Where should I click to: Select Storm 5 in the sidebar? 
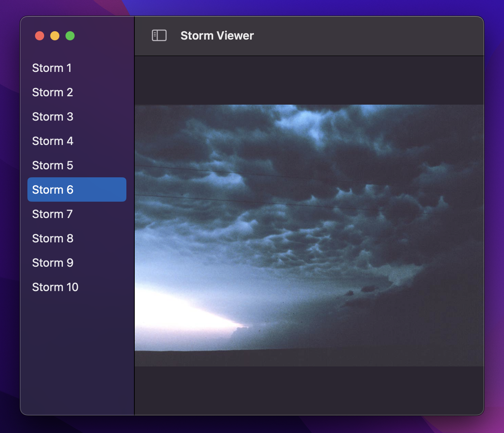click(x=53, y=165)
